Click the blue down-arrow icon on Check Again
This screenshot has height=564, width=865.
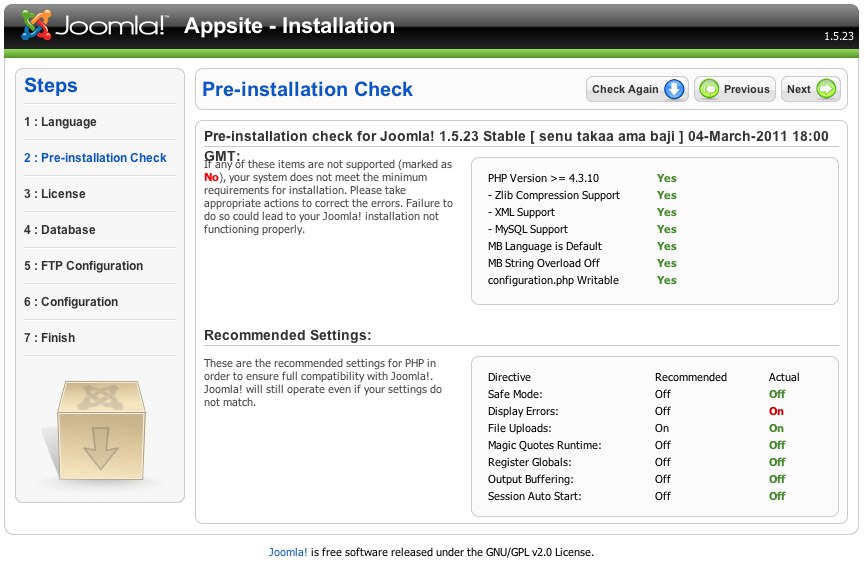point(674,89)
